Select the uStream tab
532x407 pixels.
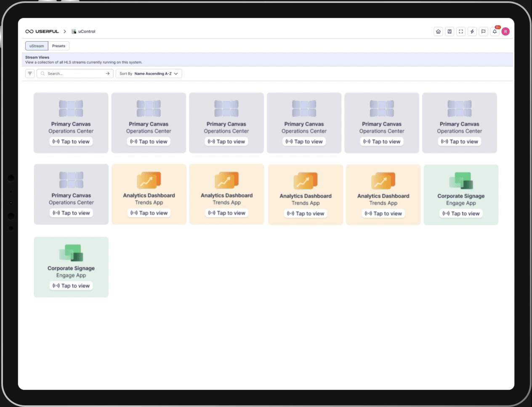[x=37, y=46]
